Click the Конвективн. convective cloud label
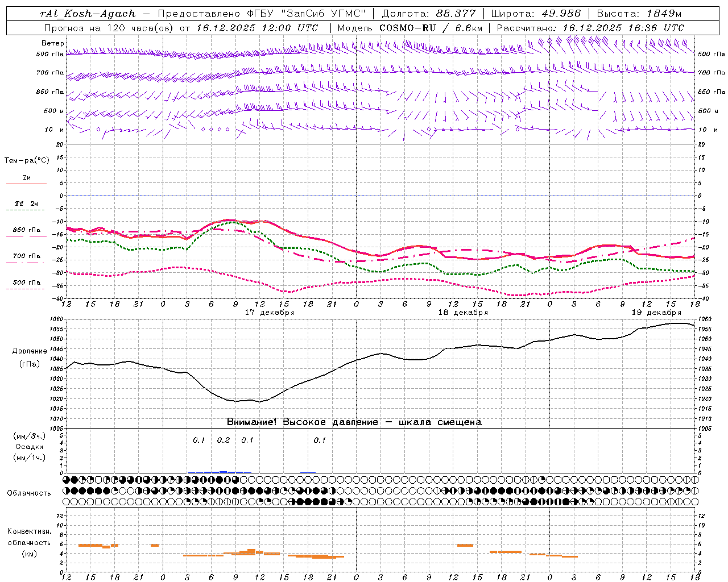Image resolution: width=728 pixels, height=582 pixels. pyautogui.click(x=29, y=531)
